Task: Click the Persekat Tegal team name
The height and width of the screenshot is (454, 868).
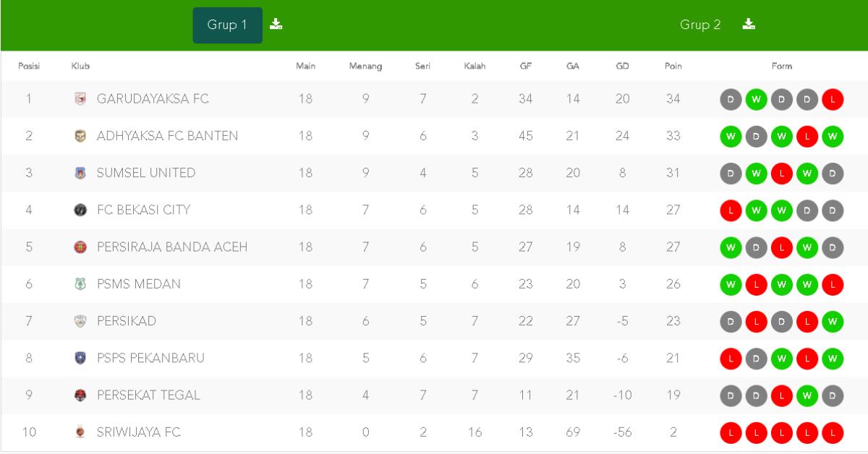Action: tap(149, 395)
